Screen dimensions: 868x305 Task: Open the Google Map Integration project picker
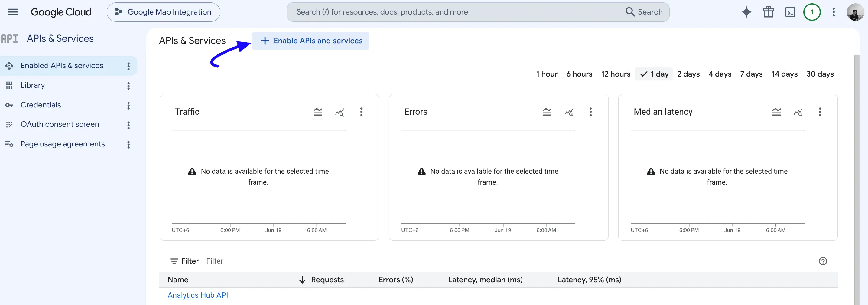coord(164,12)
